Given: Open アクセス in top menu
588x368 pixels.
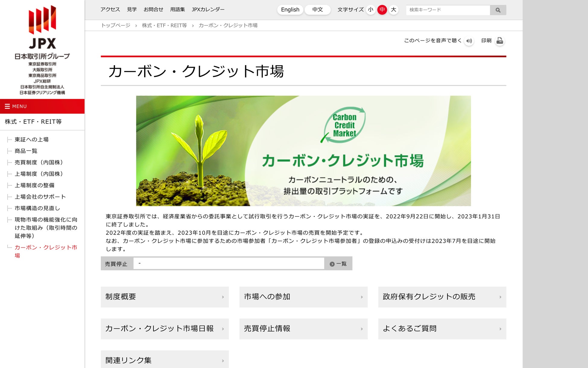Looking at the screenshot, I should click(110, 10).
